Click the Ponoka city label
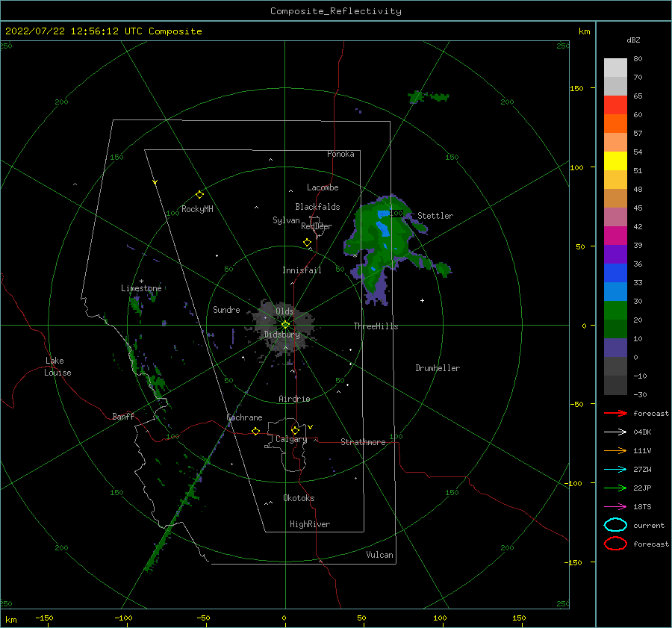 [x=340, y=154]
